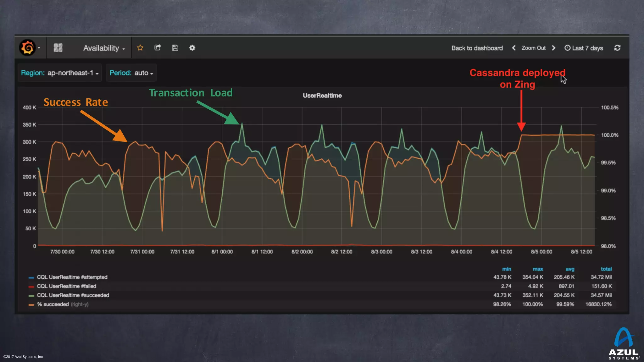Expand the Availability dashboard dropdown

[104, 48]
